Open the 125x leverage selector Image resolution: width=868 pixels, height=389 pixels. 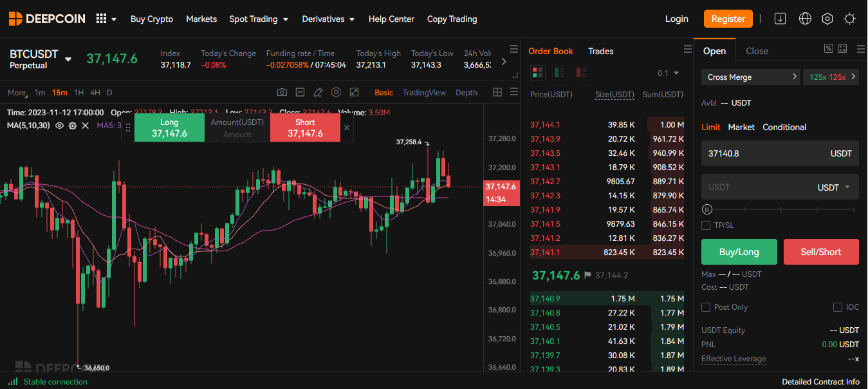pos(831,77)
